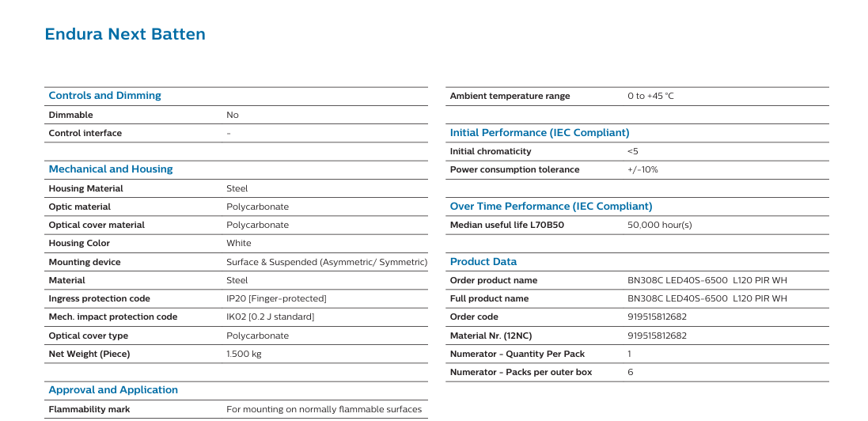Select the Approval and Application heading
This screenshot has width=868, height=421.
(x=113, y=390)
